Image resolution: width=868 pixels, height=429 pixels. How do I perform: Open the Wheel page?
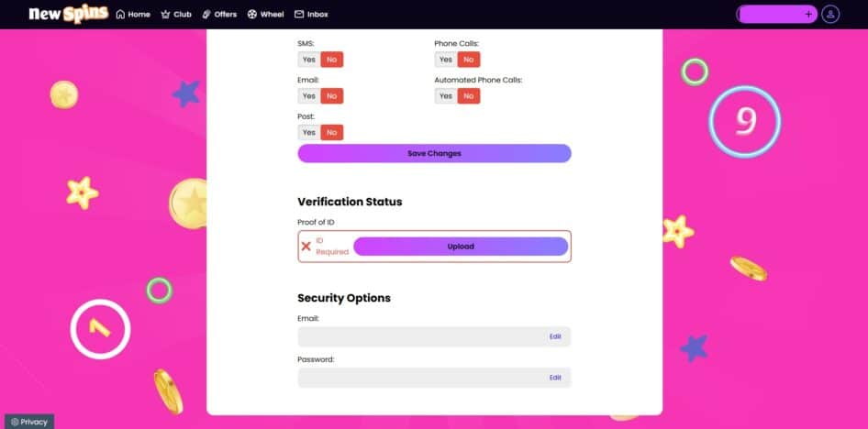(x=266, y=15)
